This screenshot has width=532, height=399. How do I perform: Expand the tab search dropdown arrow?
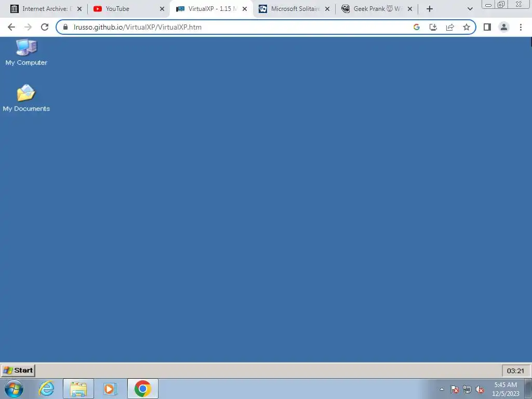(x=470, y=9)
